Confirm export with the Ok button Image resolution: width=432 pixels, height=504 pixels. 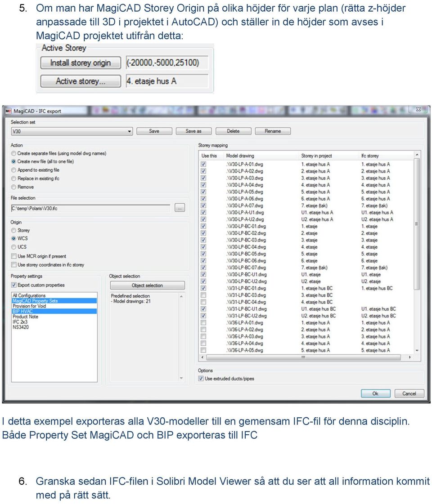pos(375,393)
